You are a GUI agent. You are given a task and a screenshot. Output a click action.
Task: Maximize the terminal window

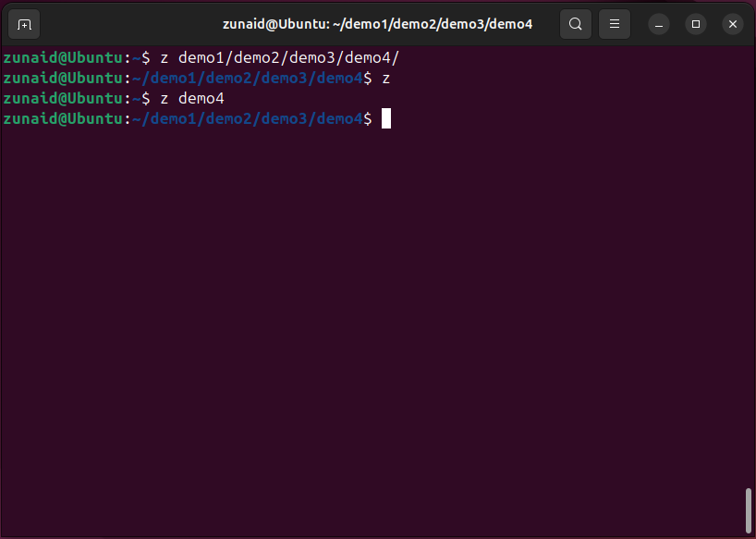click(696, 24)
